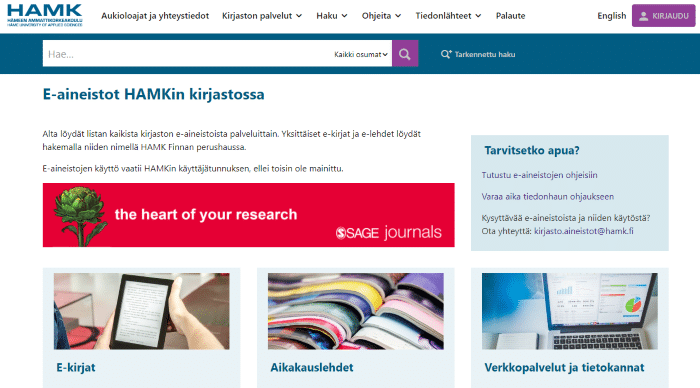Screen dimensions: 700x388
Task: Click the Kirjaudu login button
Action: coord(663,16)
